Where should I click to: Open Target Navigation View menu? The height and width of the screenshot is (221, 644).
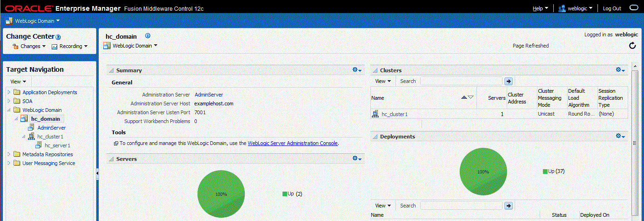pyautogui.click(x=18, y=82)
